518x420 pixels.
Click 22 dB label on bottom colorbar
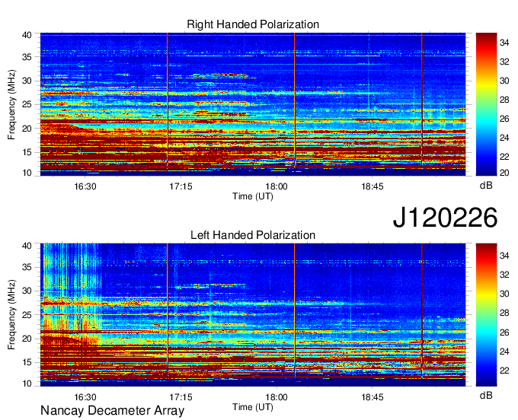point(504,371)
